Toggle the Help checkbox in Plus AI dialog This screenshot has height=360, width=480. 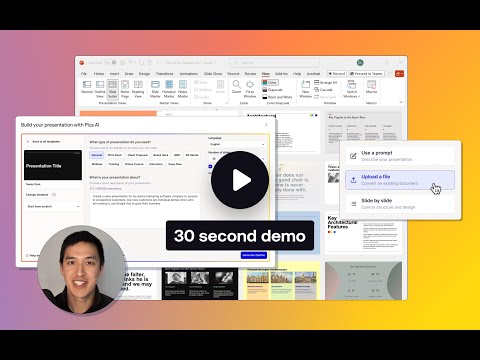(27, 255)
